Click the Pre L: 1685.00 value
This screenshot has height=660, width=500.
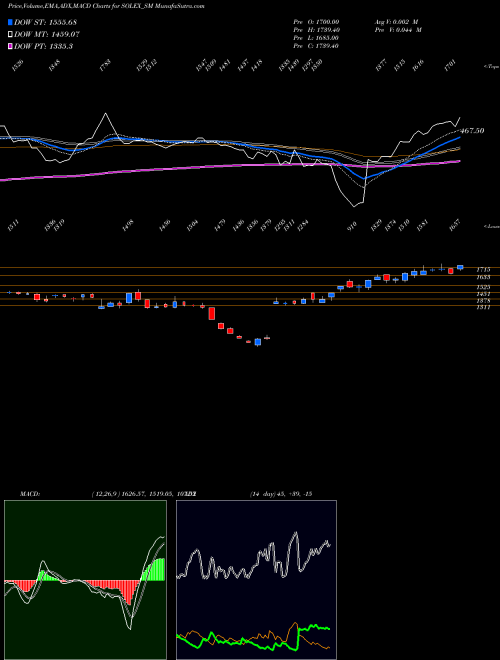pos(316,38)
